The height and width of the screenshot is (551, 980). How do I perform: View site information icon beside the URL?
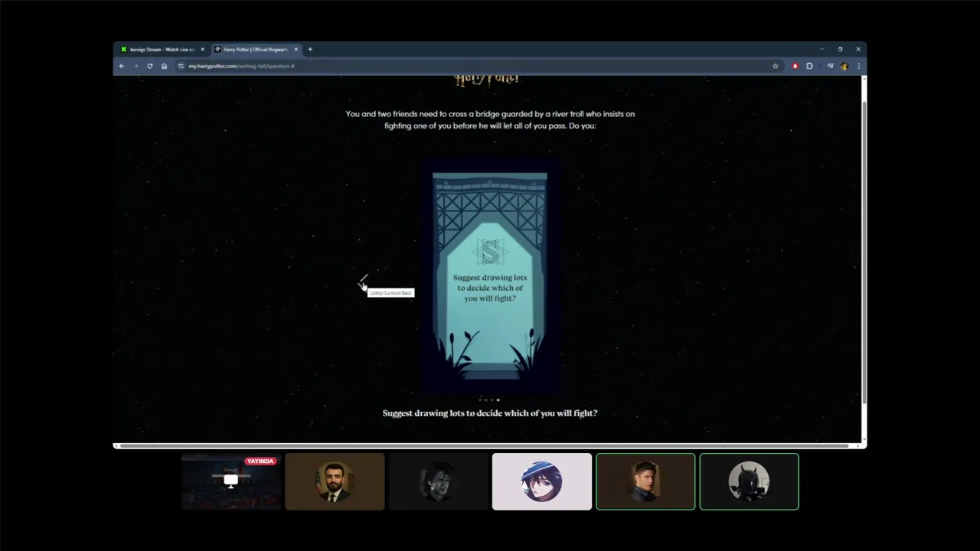coord(181,66)
